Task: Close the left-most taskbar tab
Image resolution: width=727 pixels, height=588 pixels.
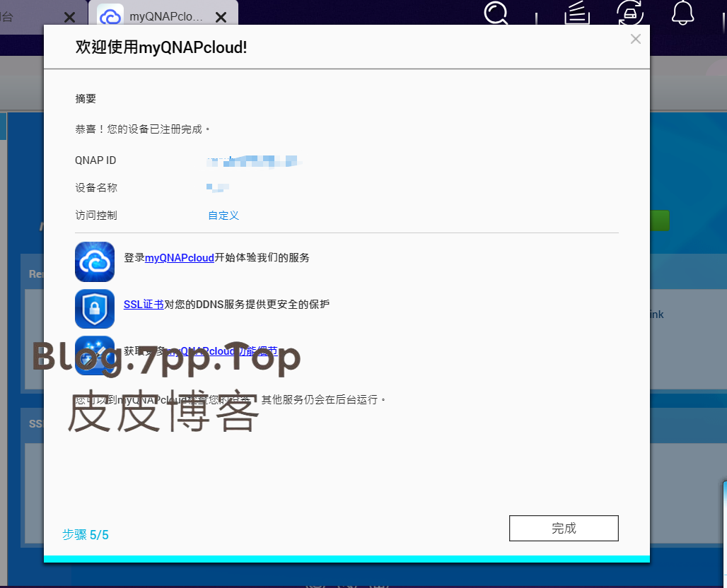Action: click(69, 17)
